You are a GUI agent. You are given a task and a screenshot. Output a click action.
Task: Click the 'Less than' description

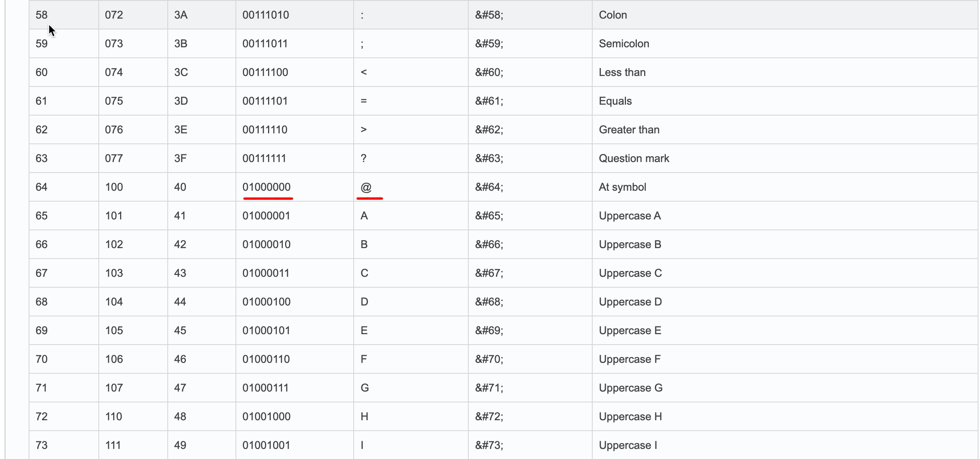(x=622, y=72)
